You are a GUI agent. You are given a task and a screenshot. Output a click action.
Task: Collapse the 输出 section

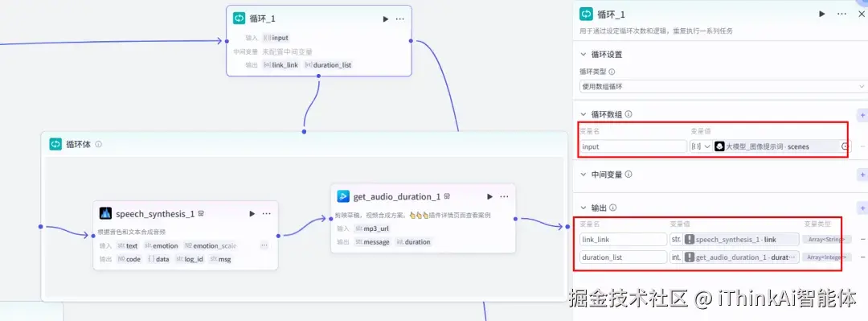pyautogui.click(x=583, y=208)
